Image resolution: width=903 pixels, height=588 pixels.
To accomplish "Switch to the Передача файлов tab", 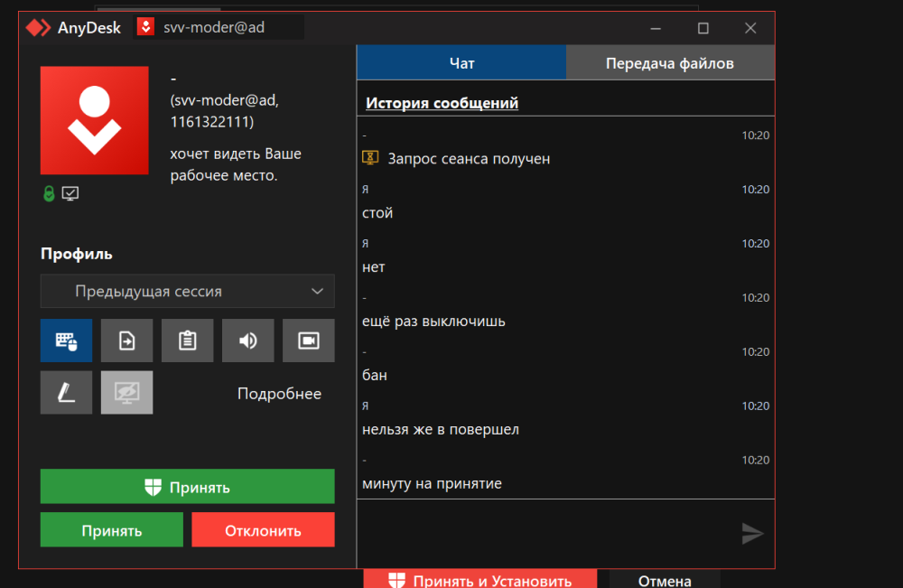I will tap(670, 62).
